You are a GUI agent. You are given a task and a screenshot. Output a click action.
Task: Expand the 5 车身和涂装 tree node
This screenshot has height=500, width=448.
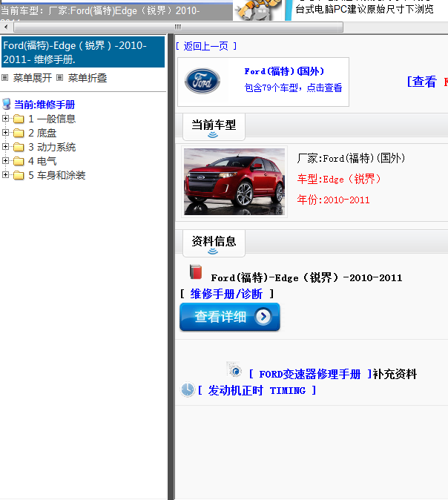[5, 174]
